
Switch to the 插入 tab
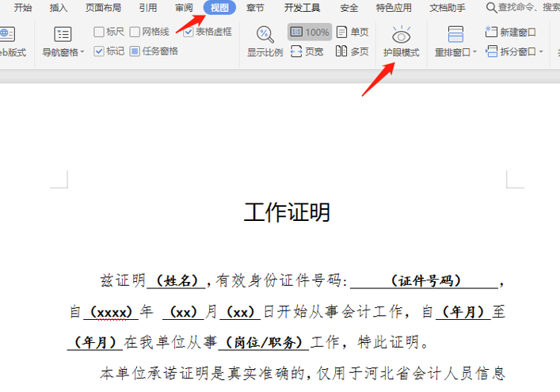coord(58,7)
